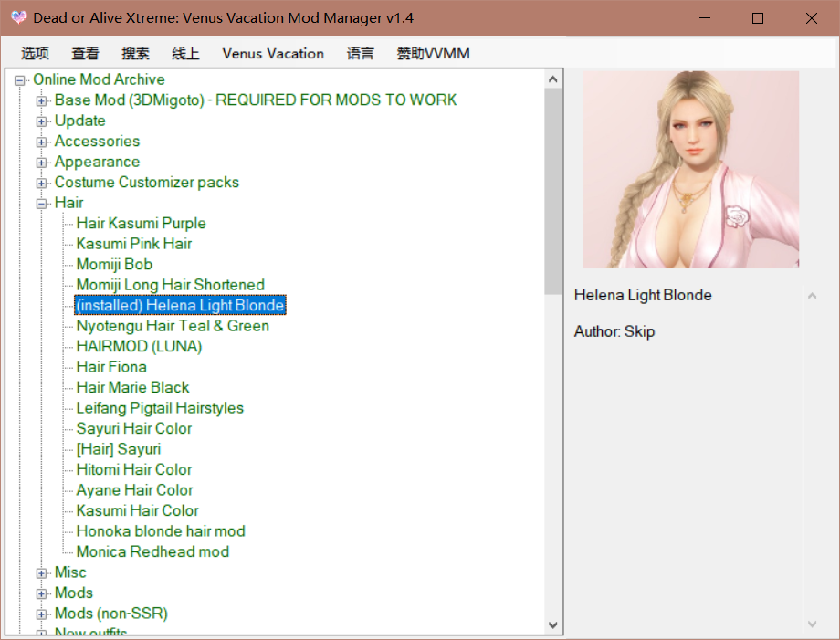
Task: Select the Appearance tree label
Action: point(97,162)
